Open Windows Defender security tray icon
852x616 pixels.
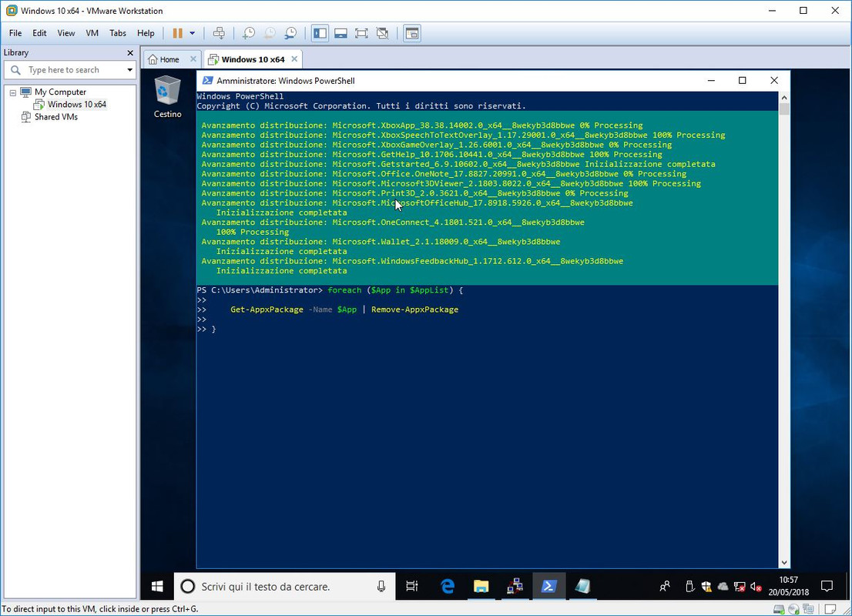click(706, 586)
